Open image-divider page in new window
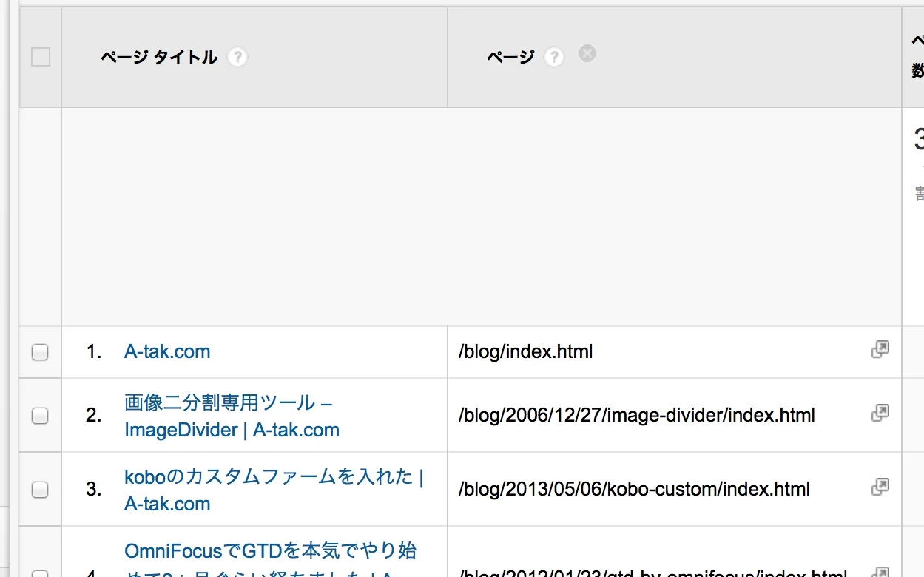This screenshot has height=577, width=924. (x=880, y=414)
